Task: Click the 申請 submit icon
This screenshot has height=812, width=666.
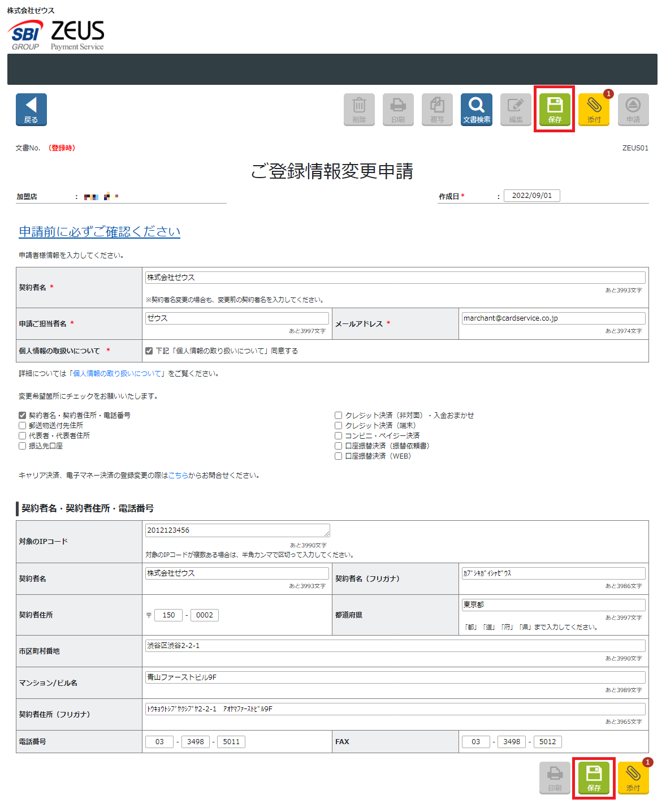Action: (633, 109)
